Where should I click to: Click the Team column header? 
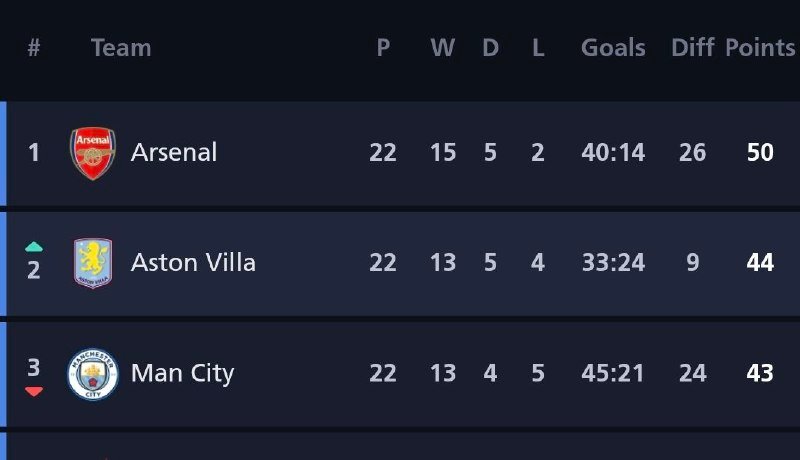121,48
